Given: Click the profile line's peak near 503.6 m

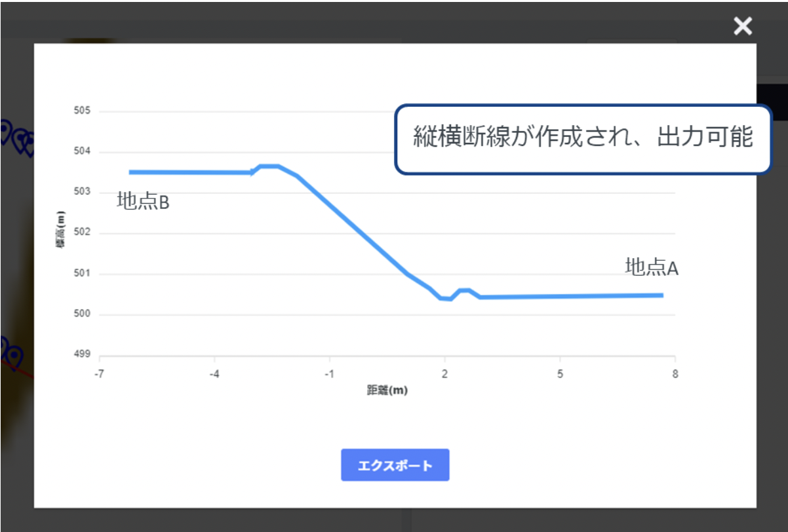Looking at the screenshot, I should pos(269,166).
